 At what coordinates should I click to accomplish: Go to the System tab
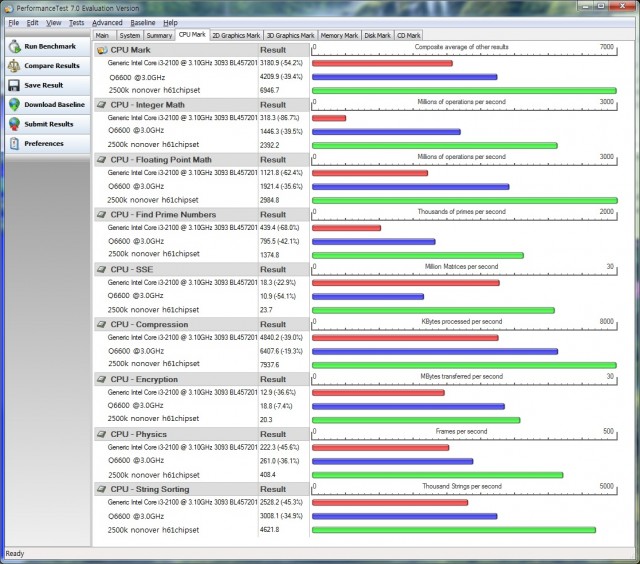tap(130, 35)
